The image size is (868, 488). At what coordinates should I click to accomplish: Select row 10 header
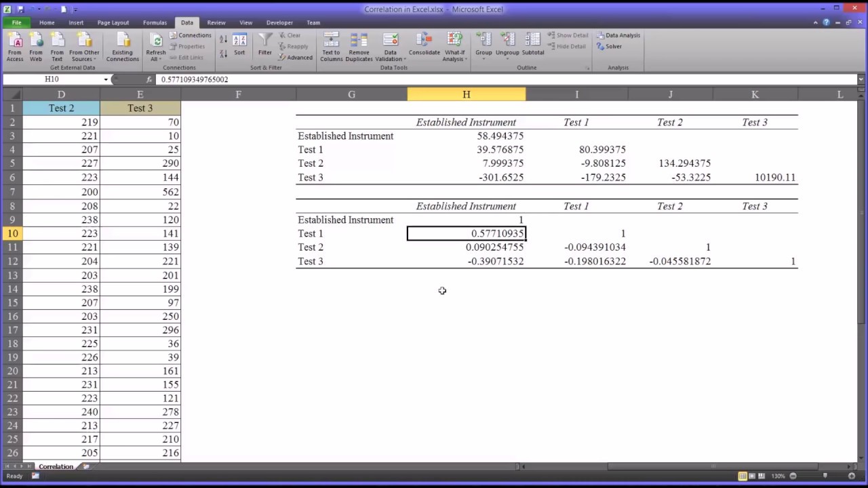click(12, 233)
